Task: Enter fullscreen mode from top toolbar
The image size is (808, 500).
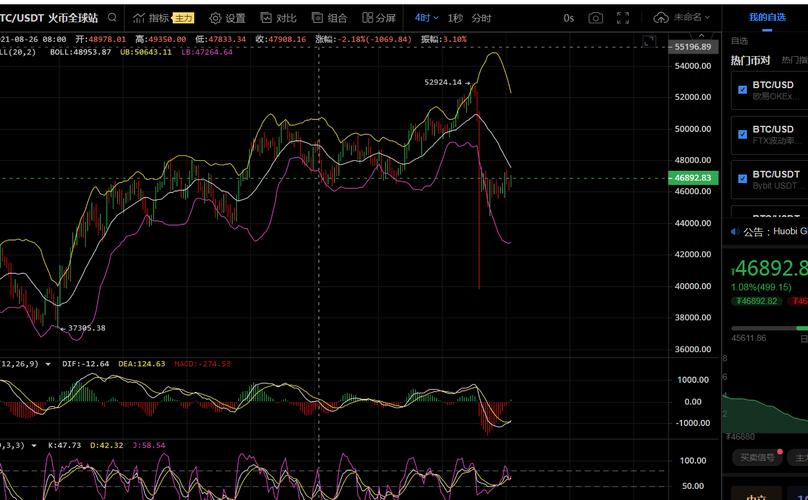Action: 624,18
